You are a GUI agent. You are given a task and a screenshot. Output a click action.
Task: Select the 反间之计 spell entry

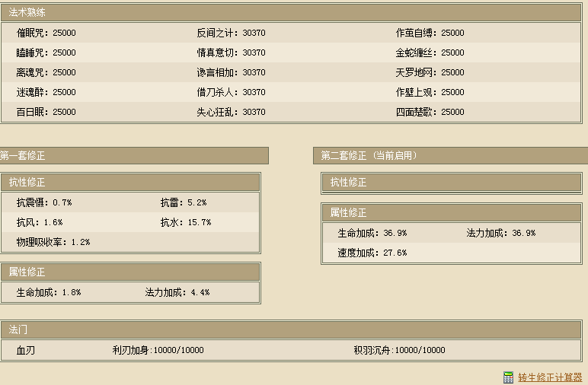[231, 33]
